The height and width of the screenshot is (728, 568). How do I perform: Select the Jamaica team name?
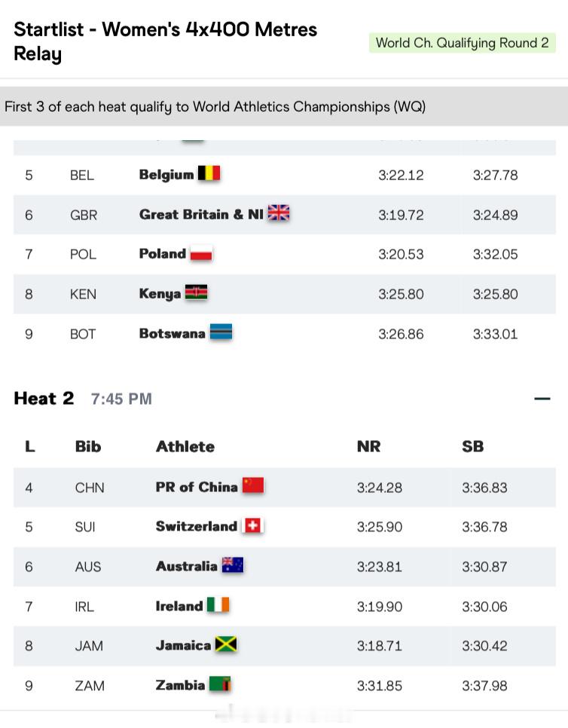coord(183,645)
